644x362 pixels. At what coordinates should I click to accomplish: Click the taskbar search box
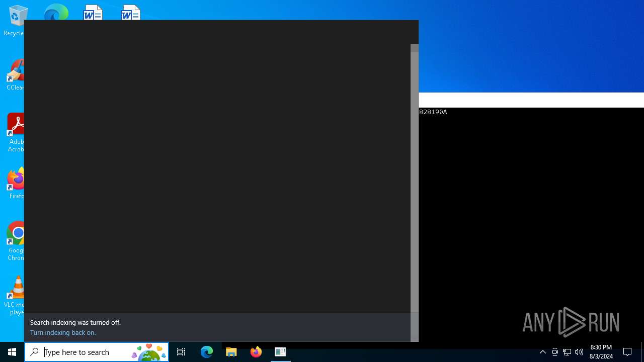coord(97,352)
